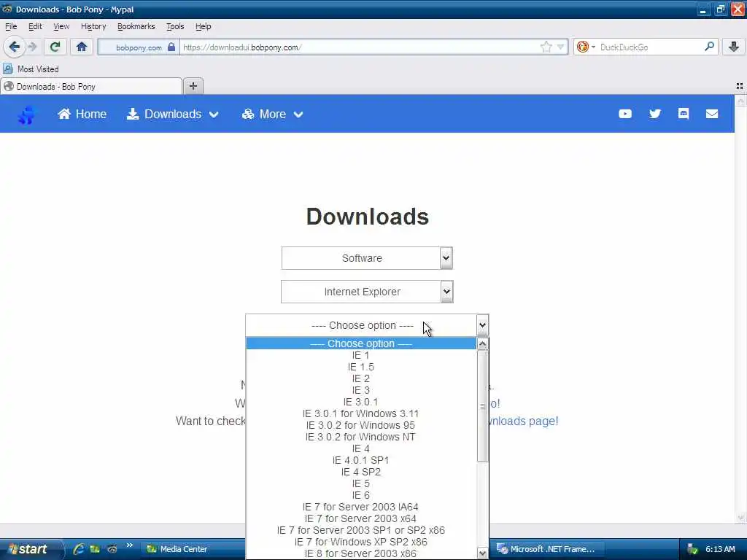Open the Internet Explorer product dropdown
The image size is (747, 560).
(x=367, y=292)
